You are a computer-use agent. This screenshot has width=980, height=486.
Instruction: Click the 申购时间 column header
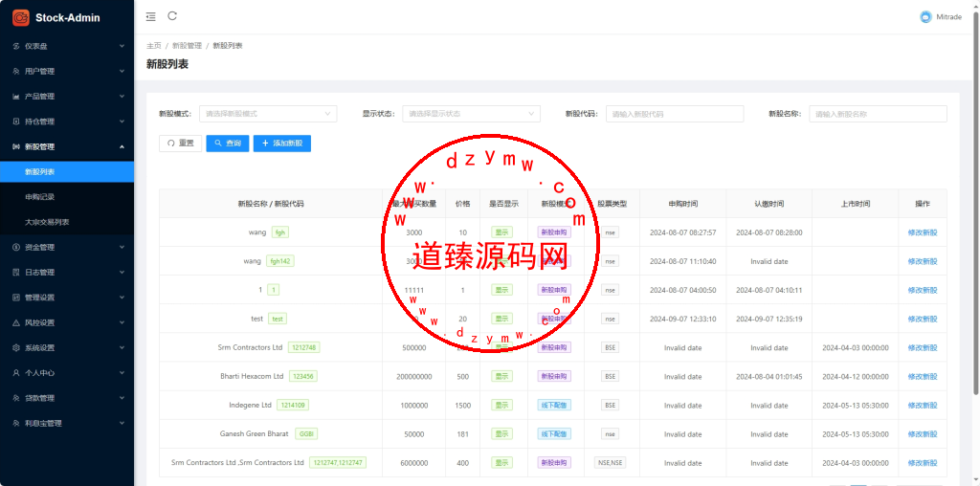(x=682, y=204)
